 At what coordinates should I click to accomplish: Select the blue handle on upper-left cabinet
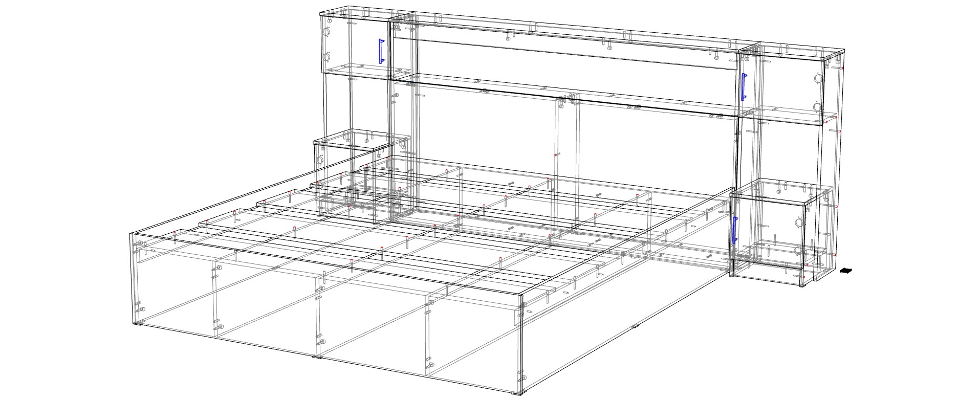coord(380,51)
